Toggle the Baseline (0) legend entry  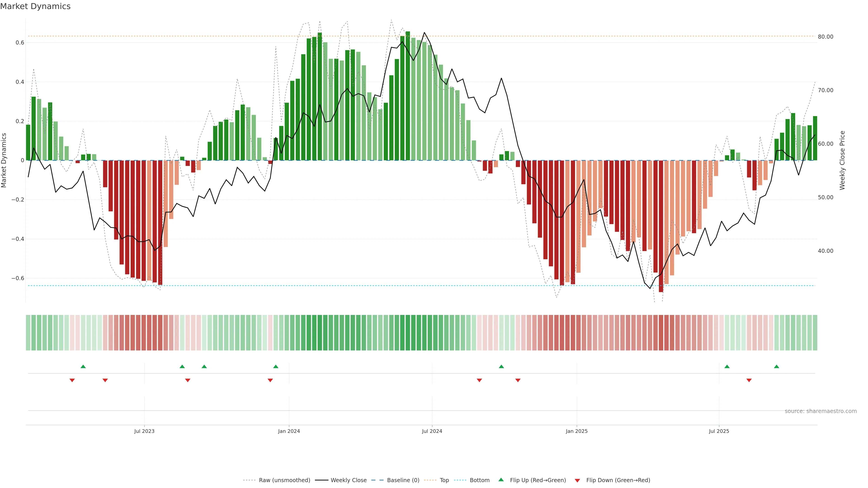point(403,480)
